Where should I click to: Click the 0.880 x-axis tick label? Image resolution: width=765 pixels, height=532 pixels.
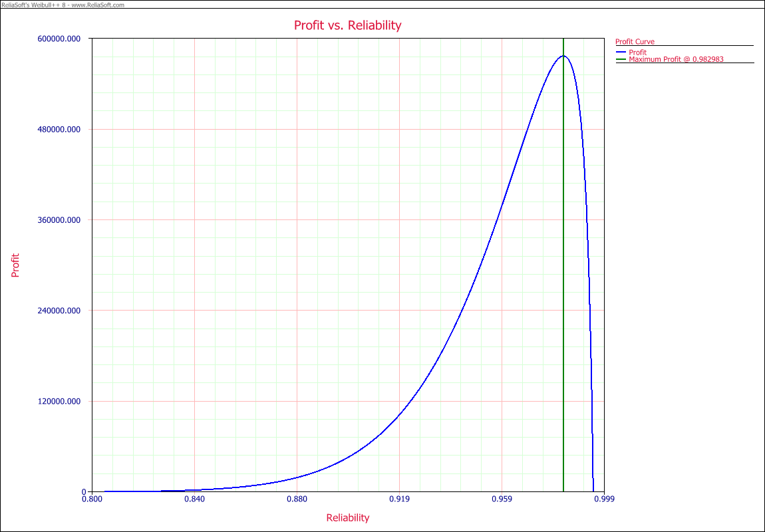point(297,499)
